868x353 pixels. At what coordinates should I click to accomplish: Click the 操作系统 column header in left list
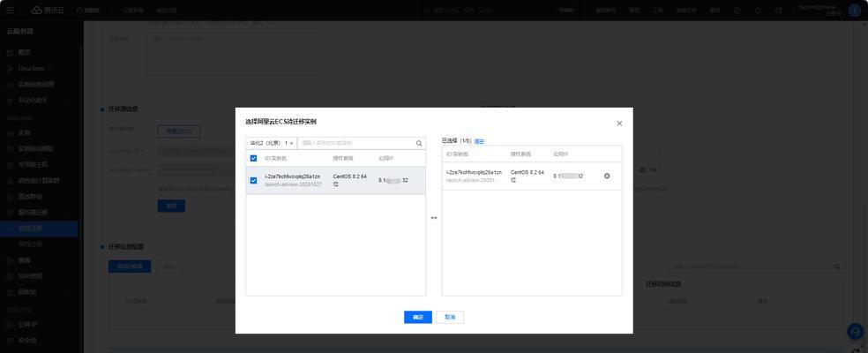pyautogui.click(x=343, y=159)
